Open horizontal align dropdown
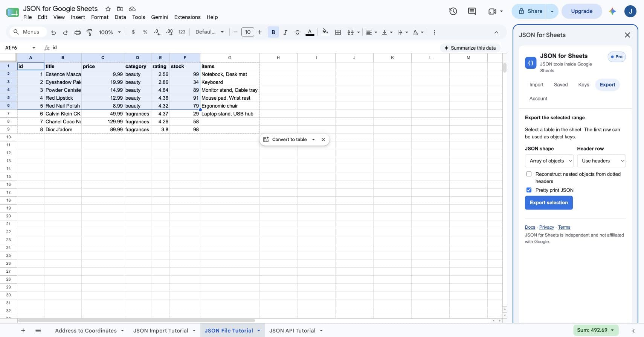This screenshot has height=337, width=644. (372, 32)
